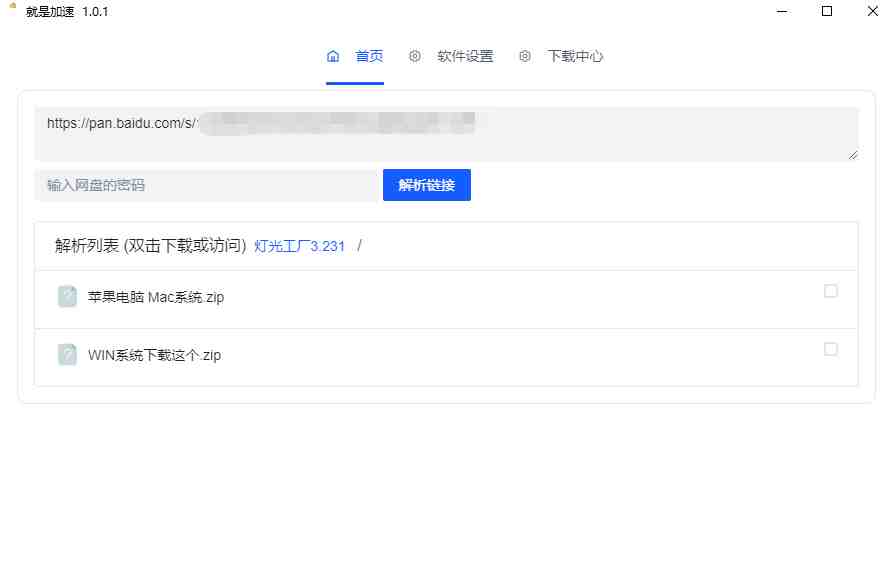
Task: Click the zip file icon for 苹果电脑 Mac系统.zip
Action: click(x=66, y=297)
